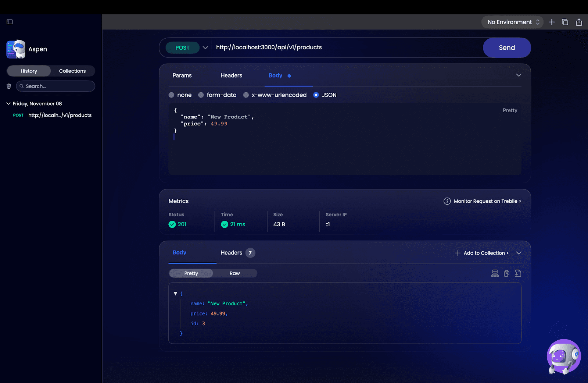Open the tree view icon in response panel
Image resolution: width=588 pixels, height=383 pixels.
tap(495, 273)
